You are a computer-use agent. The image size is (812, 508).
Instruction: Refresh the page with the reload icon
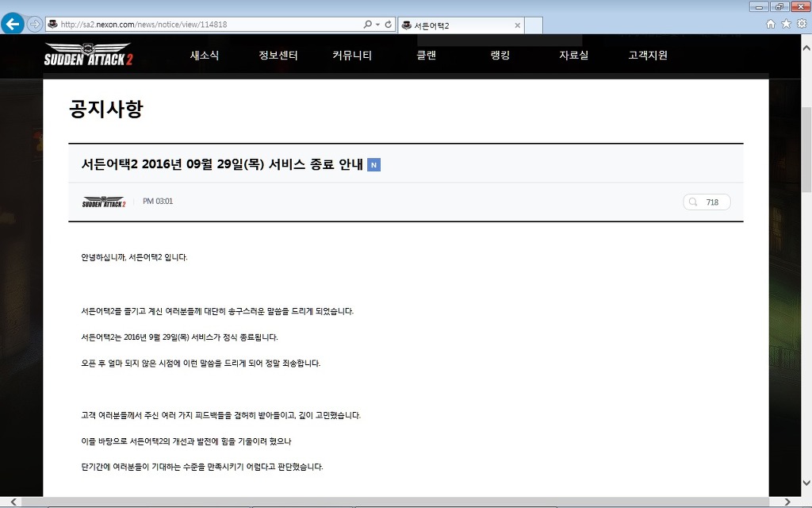[388, 24]
